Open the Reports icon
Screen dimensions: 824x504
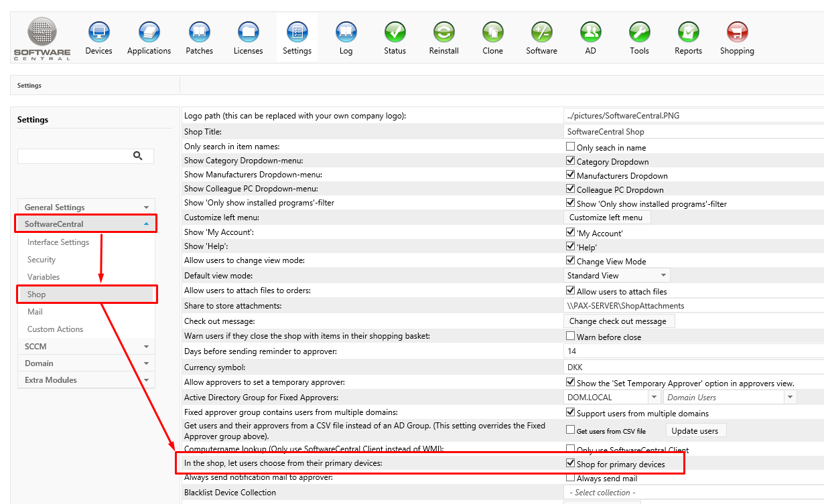click(x=688, y=32)
